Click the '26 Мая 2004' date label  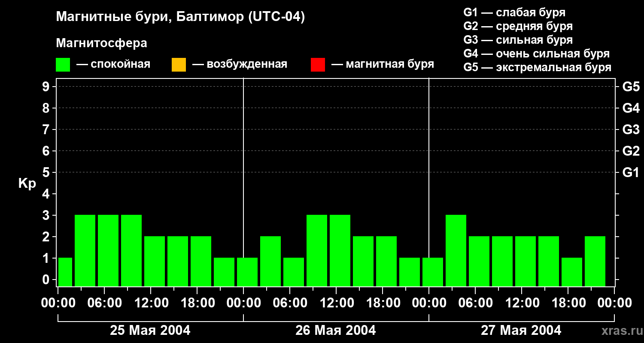(x=336, y=330)
